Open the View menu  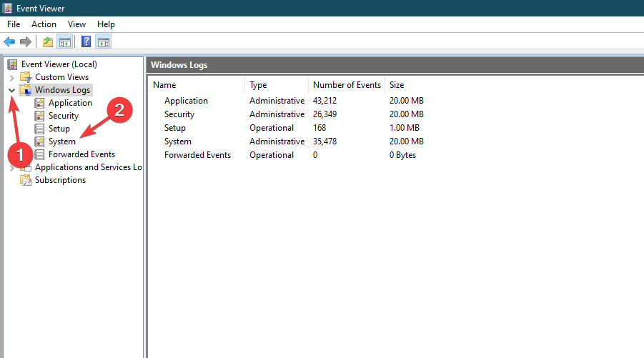[x=76, y=24]
